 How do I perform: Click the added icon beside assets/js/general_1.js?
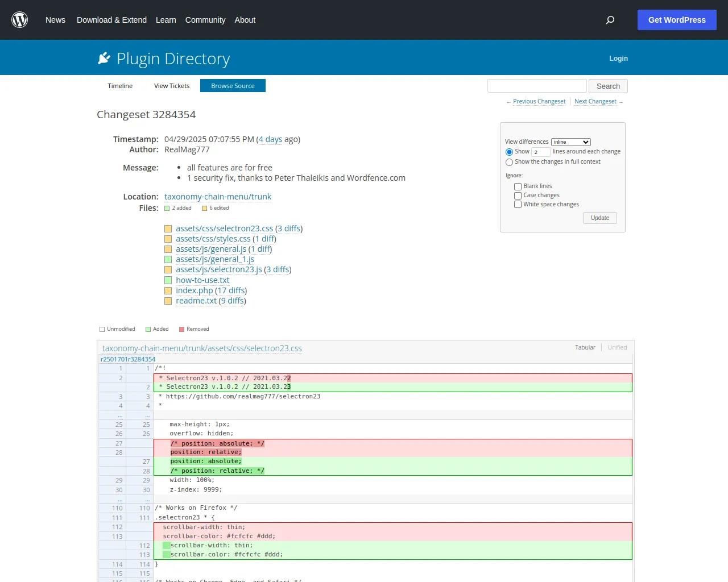(x=168, y=260)
